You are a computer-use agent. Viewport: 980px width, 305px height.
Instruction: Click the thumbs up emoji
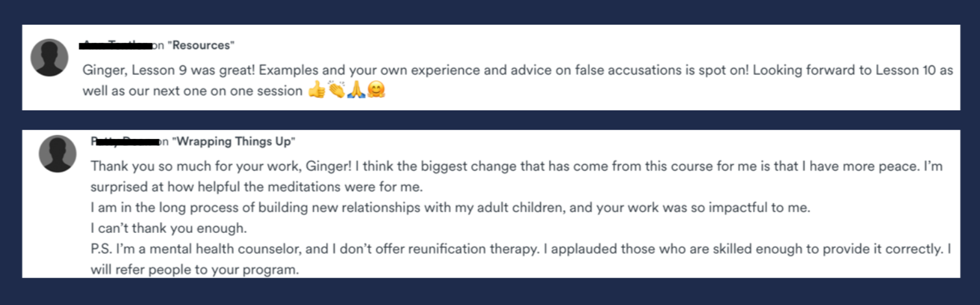pos(317,91)
